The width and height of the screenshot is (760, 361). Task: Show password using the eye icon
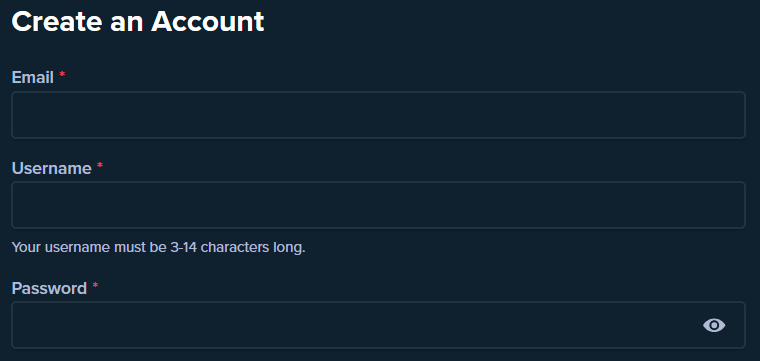tap(714, 325)
